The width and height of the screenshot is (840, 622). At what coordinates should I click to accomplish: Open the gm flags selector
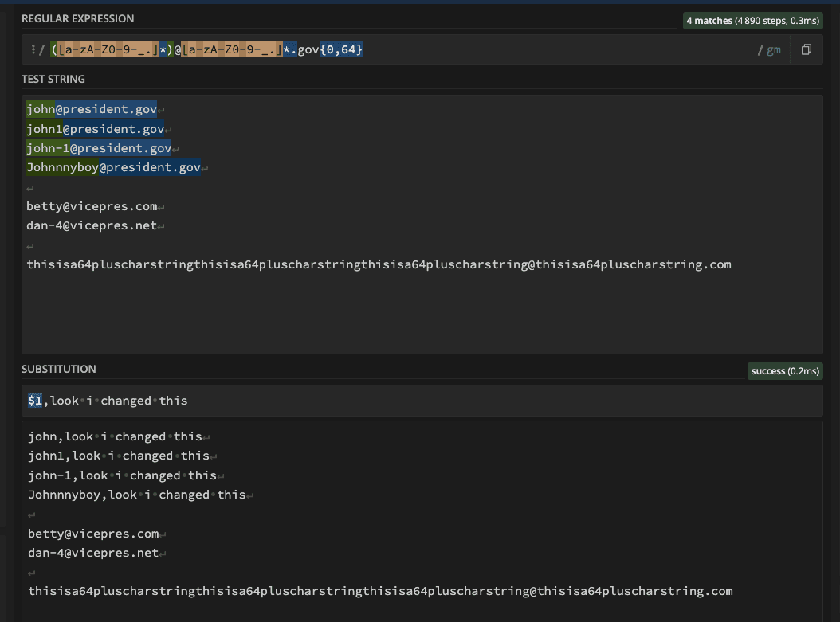(x=772, y=49)
